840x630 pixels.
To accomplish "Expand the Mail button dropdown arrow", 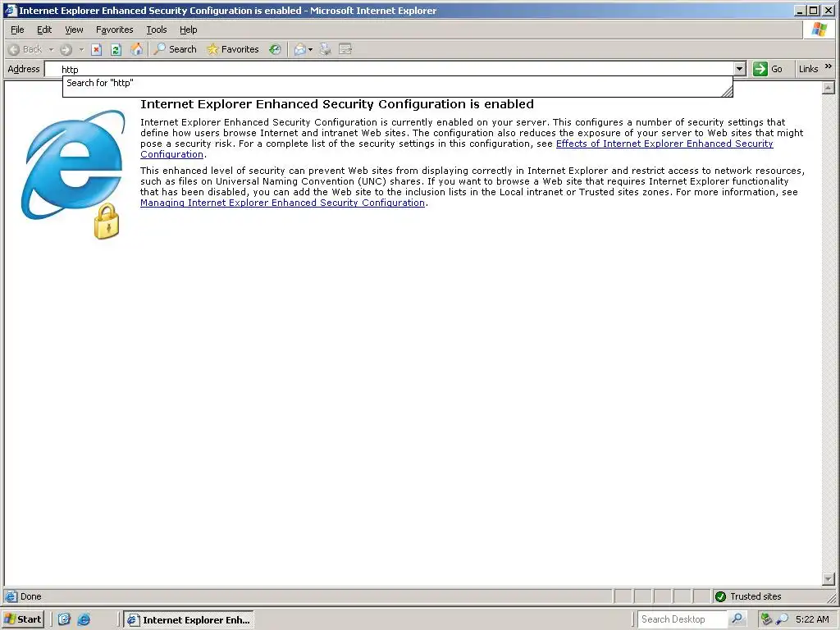I will [x=310, y=49].
